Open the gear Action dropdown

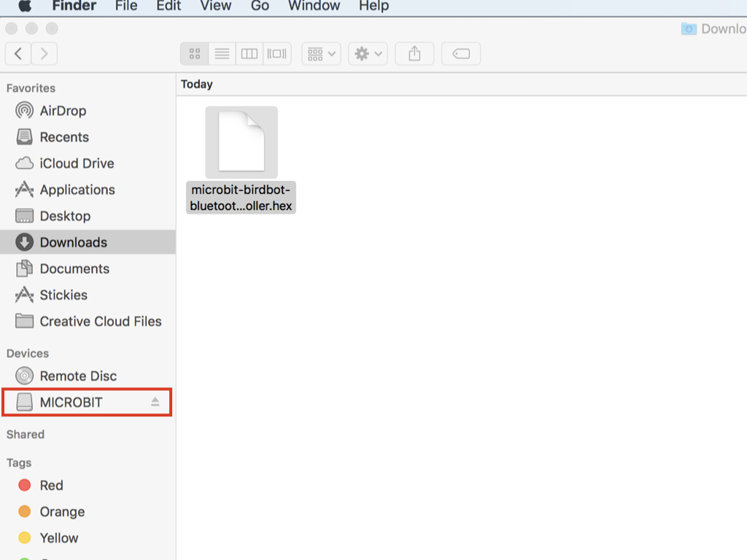coord(368,53)
